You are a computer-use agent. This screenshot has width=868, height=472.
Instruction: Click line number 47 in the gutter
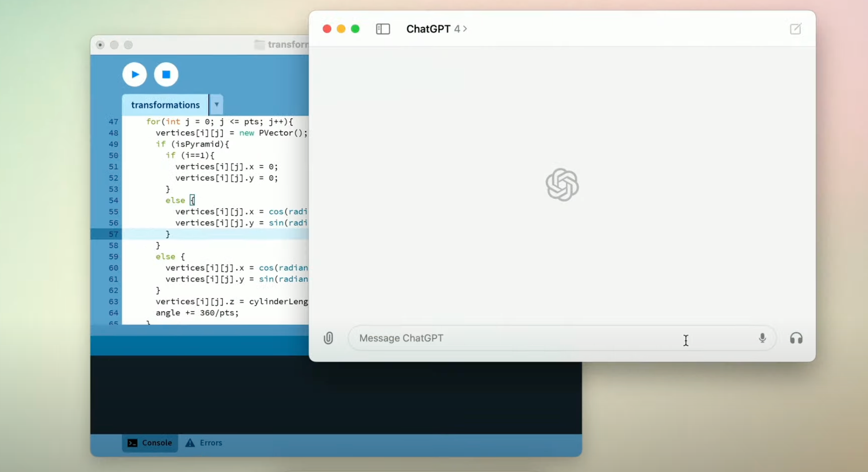[x=114, y=121]
